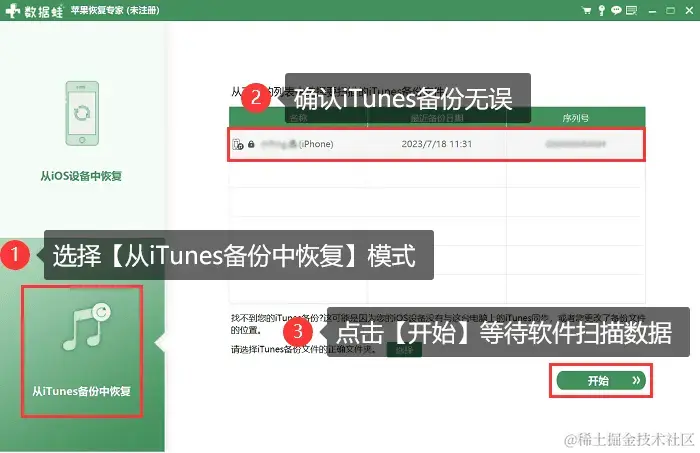The width and height of the screenshot is (700, 453).
Task: Click the 开始 start button
Action: pyautogui.click(x=601, y=381)
